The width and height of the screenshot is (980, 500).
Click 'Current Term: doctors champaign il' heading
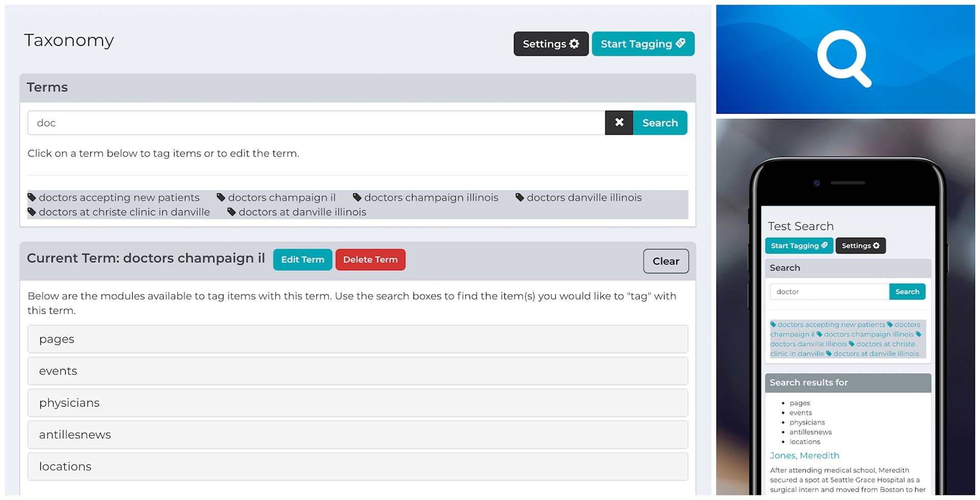tap(146, 258)
